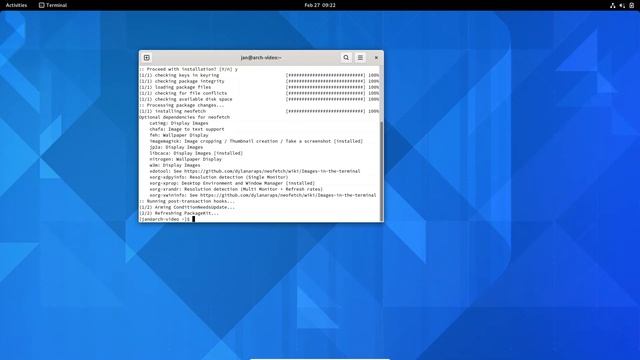Click the terminal vertical scrollbar handle
640x360 pixels.
point(382,171)
